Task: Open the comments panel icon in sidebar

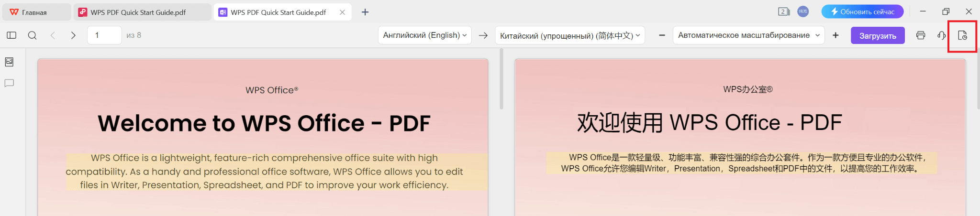Action: [9, 83]
